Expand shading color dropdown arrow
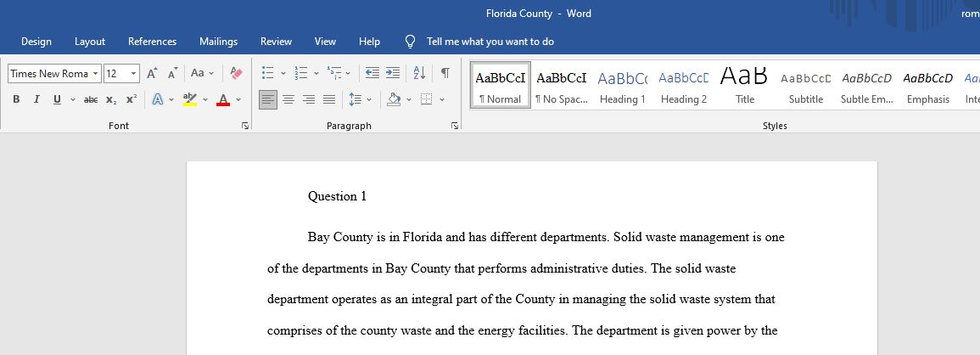This screenshot has width=980, height=355. [409, 99]
